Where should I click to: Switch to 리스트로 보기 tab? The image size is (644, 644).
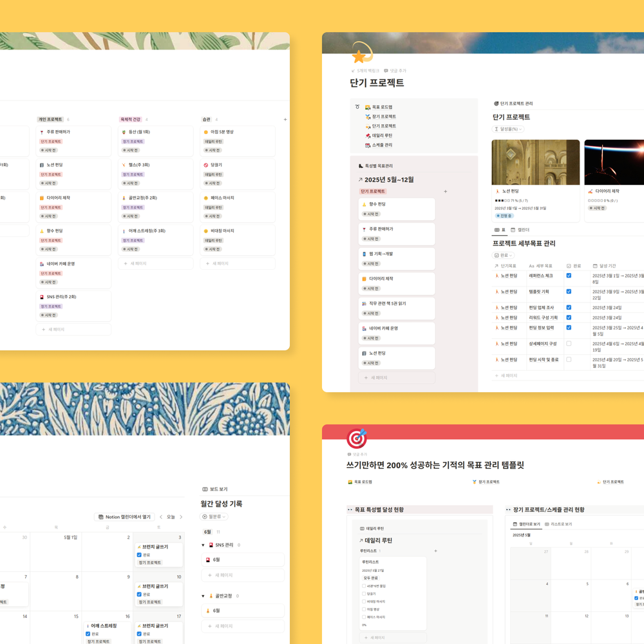tap(558, 524)
